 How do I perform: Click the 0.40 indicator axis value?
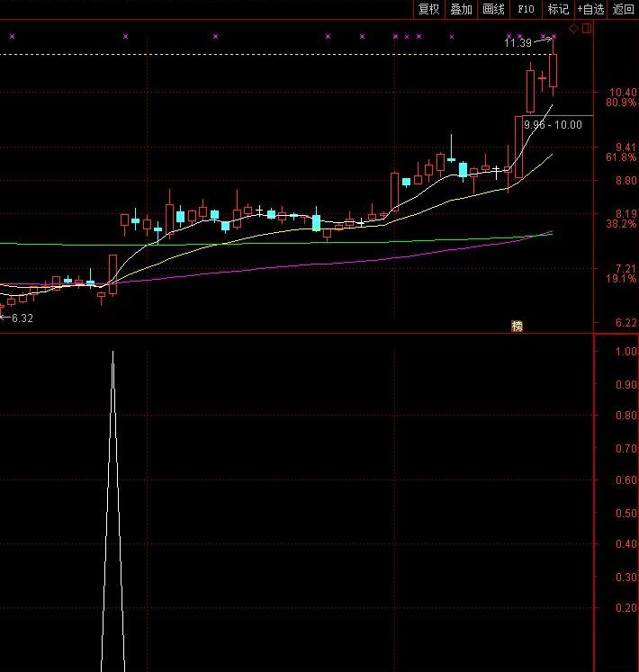click(x=626, y=544)
